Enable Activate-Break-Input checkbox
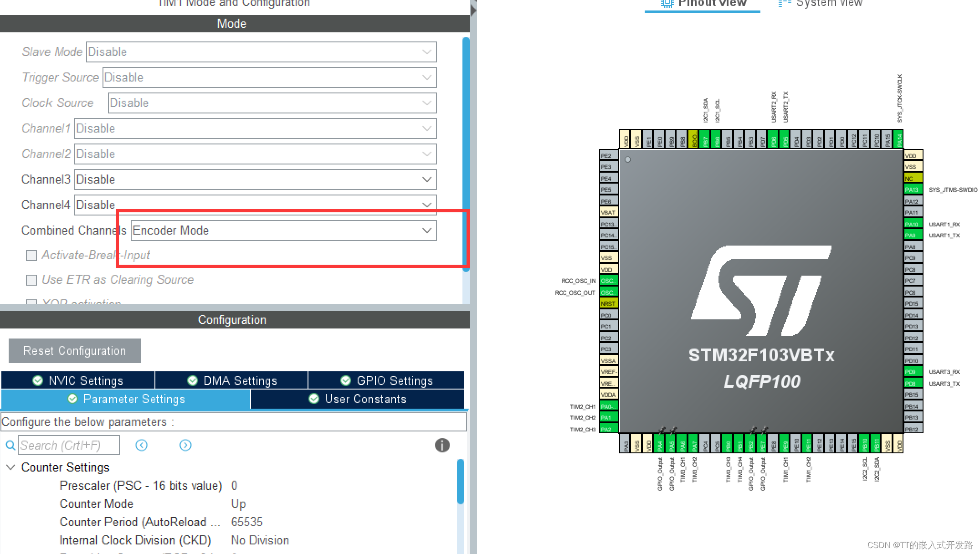This screenshot has width=980, height=554. 31,256
